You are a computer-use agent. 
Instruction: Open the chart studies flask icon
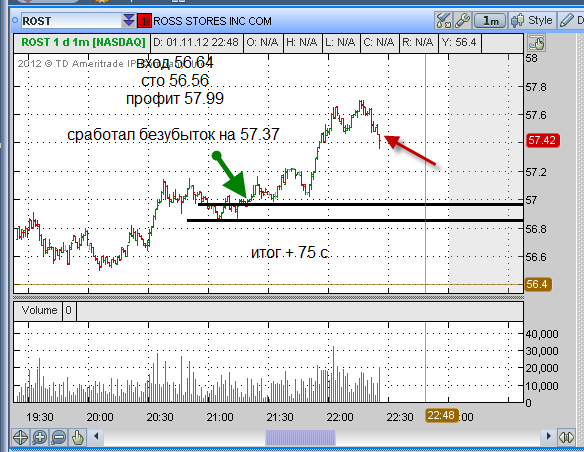click(443, 20)
